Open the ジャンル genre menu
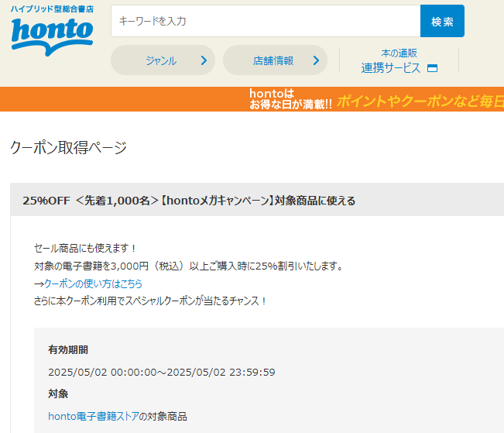The image size is (504, 433). (x=163, y=60)
